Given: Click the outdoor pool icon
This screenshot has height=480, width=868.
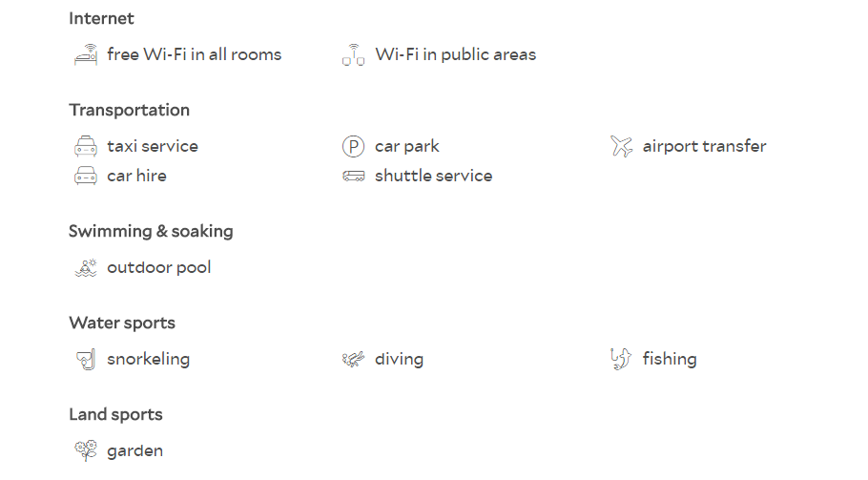Looking at the screenshot, I should [x=86, y=267].
